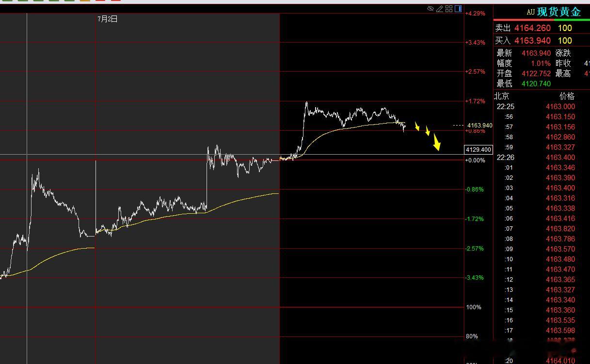Click the :59 second tick row label
This screenshot has width=590, height=364.
click(x=509, y=147)
